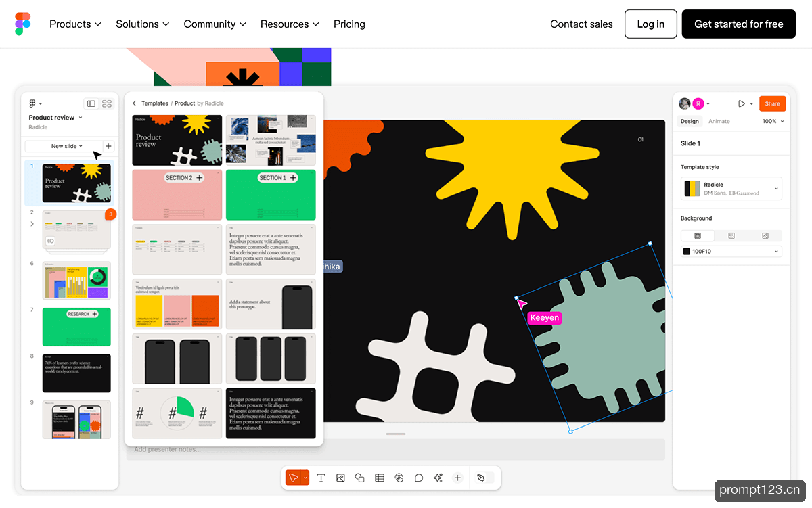Open the 100% zoom dropdown

773,122
